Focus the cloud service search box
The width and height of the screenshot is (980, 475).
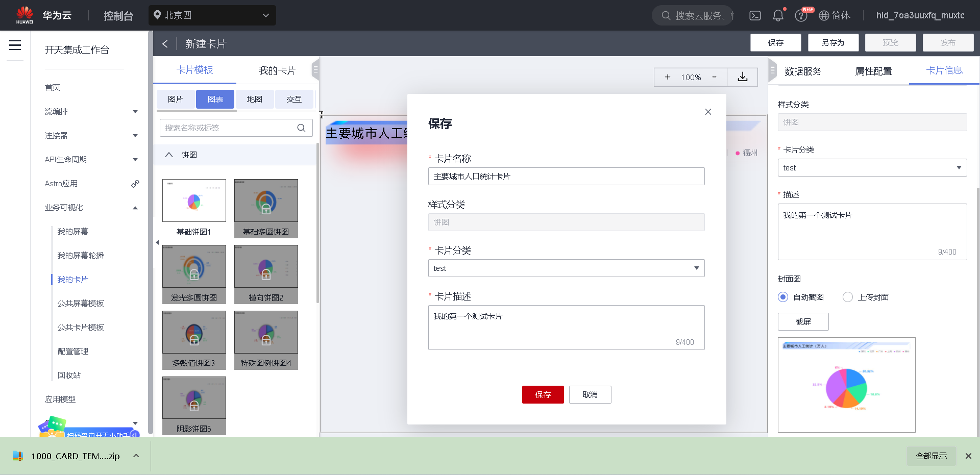(692, 16)
